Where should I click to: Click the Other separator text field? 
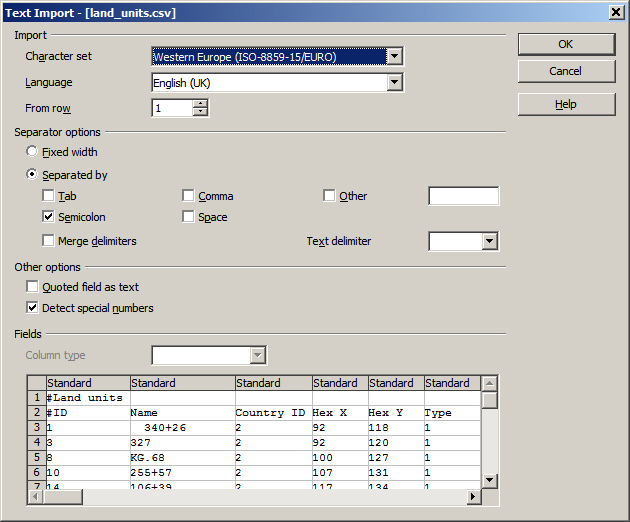point(464,196)
